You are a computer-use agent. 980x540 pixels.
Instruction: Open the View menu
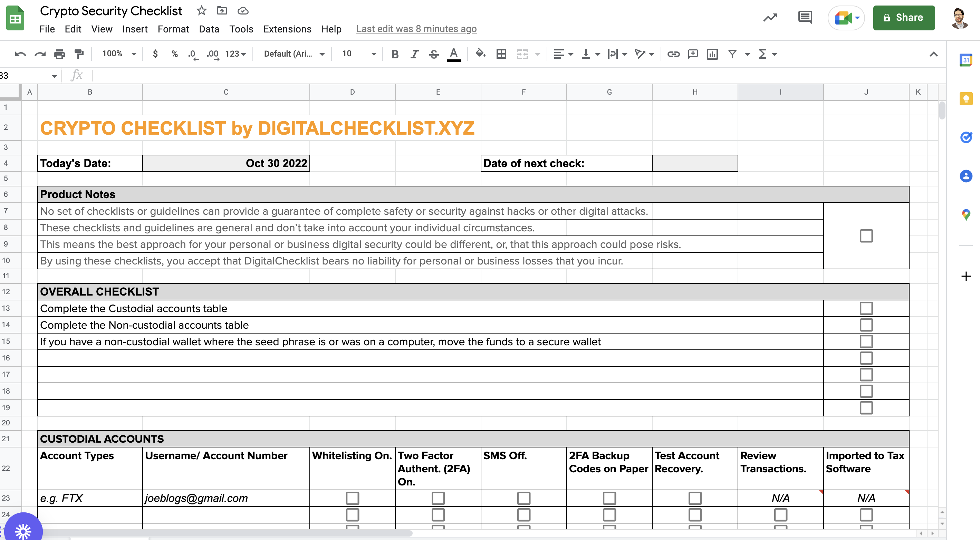click(102, 29)
